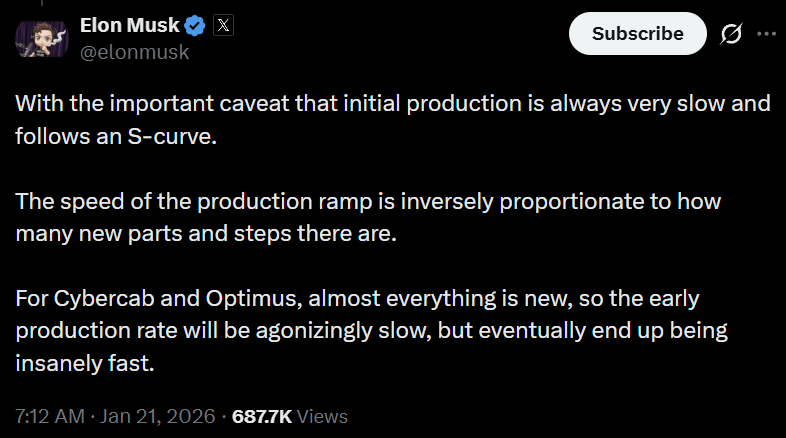This screenshot has width=786, height=438.
Task: Click the Views label
Action: 323,415
